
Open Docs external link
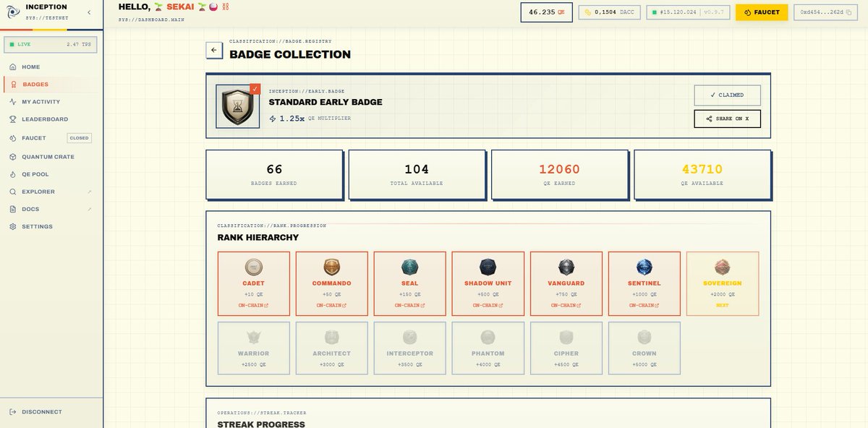coord(51,209)
